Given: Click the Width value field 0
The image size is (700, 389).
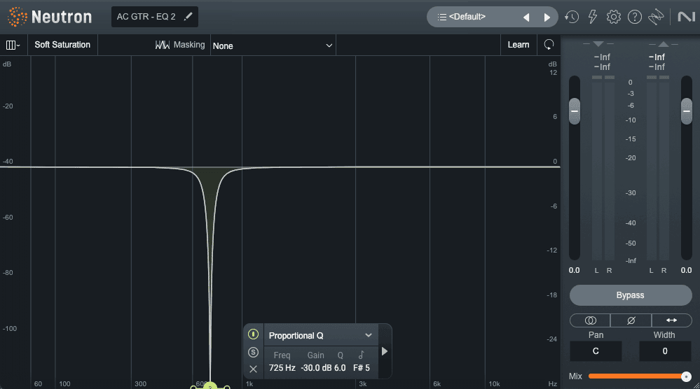Looking at the screenshot, I should tap(665, 351).
